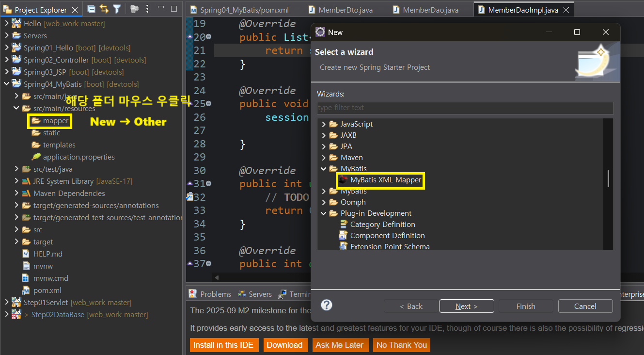Screen dimensions: 644x355
Task: Click the wizards list scrollbar
Action: (608, 179)
